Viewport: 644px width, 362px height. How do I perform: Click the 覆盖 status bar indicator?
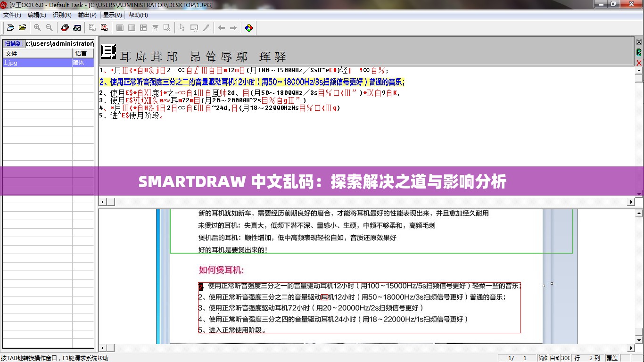(x=612, y=358)
